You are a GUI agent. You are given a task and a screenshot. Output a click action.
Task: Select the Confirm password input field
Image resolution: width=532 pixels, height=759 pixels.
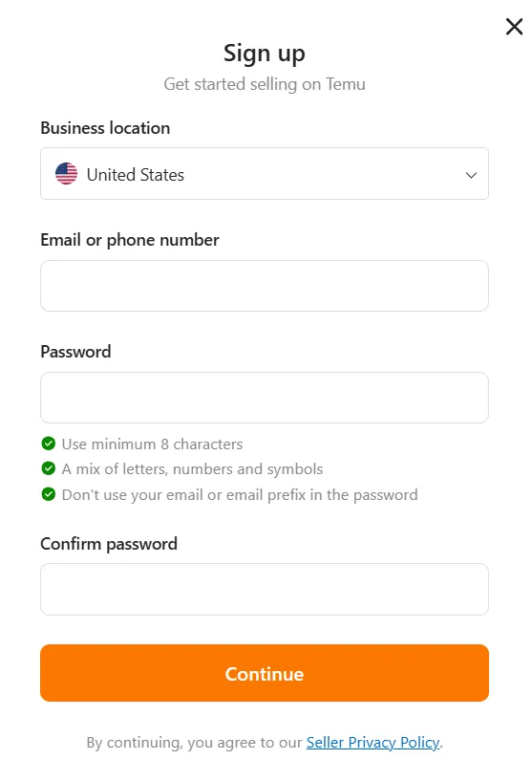tap(265, 589)
